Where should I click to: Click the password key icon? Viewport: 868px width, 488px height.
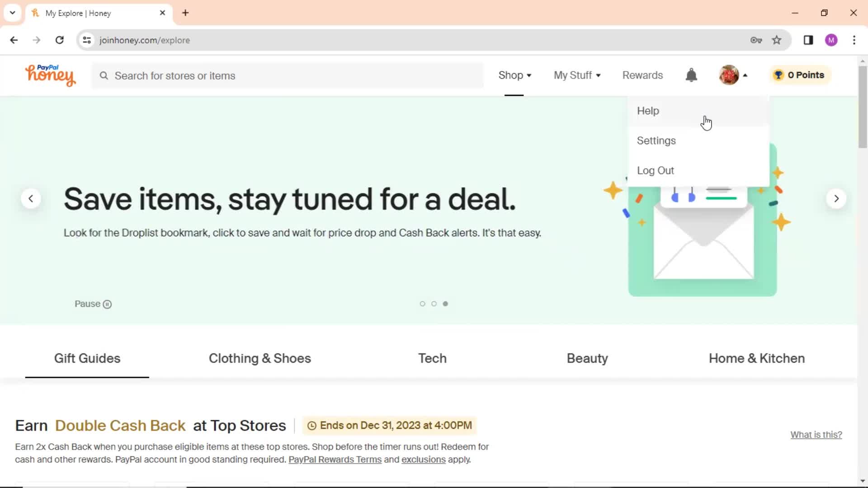click(756, 40)
